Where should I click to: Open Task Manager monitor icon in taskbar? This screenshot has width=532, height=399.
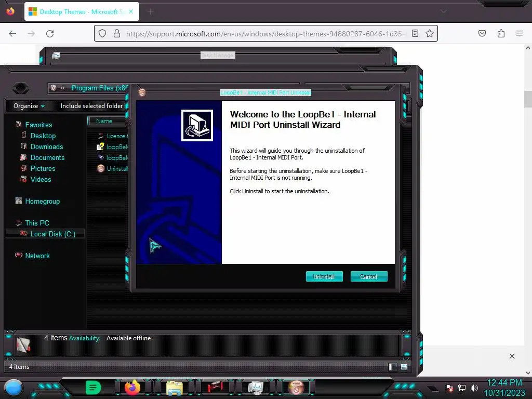pyautogui.click(x=255, y=388)
